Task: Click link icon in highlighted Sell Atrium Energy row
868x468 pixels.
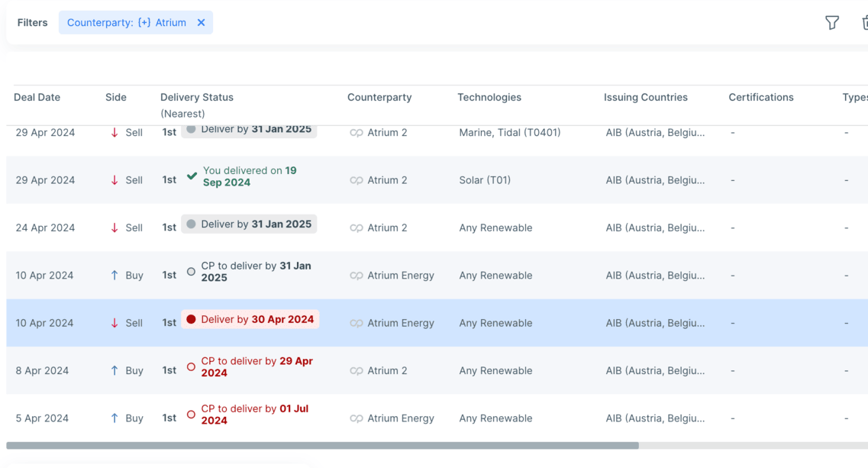Action: pos(357,324)
